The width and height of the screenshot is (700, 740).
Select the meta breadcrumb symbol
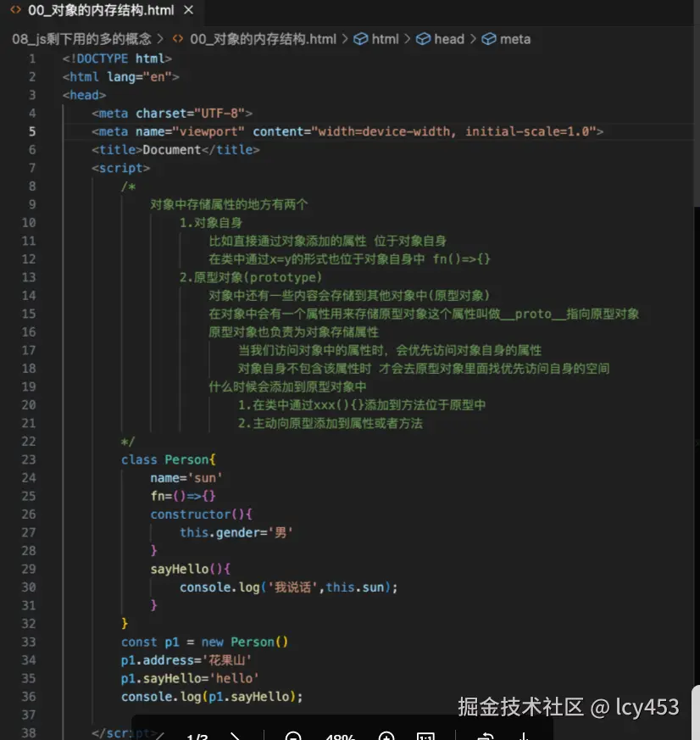[515, 39]
